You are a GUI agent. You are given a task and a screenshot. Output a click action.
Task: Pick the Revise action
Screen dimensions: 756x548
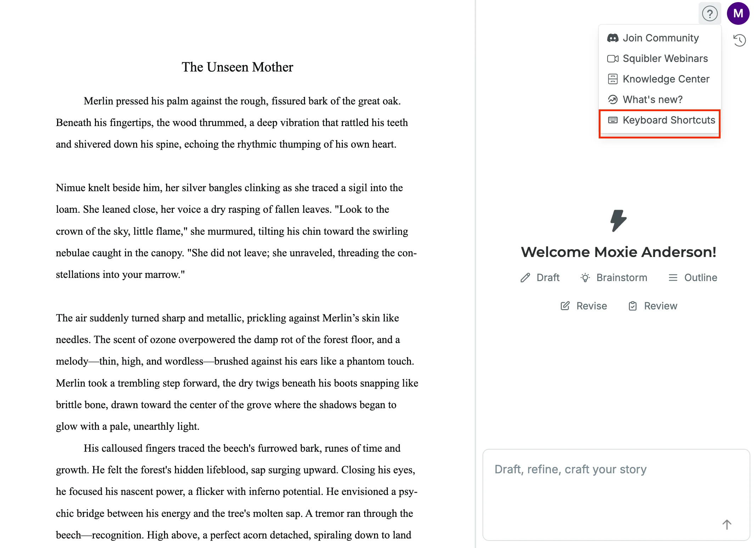click(583, 306)
